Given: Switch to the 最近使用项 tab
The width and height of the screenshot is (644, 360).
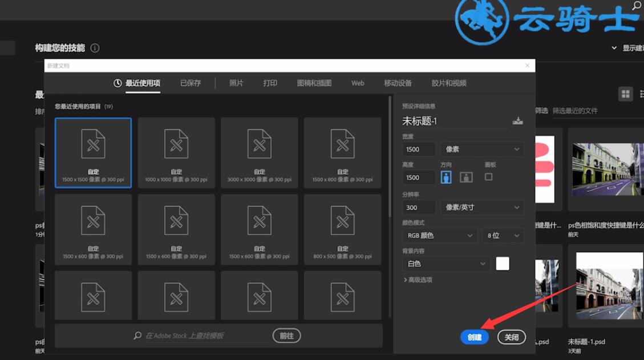Looking at the screenshot, I should coord(137,83).
